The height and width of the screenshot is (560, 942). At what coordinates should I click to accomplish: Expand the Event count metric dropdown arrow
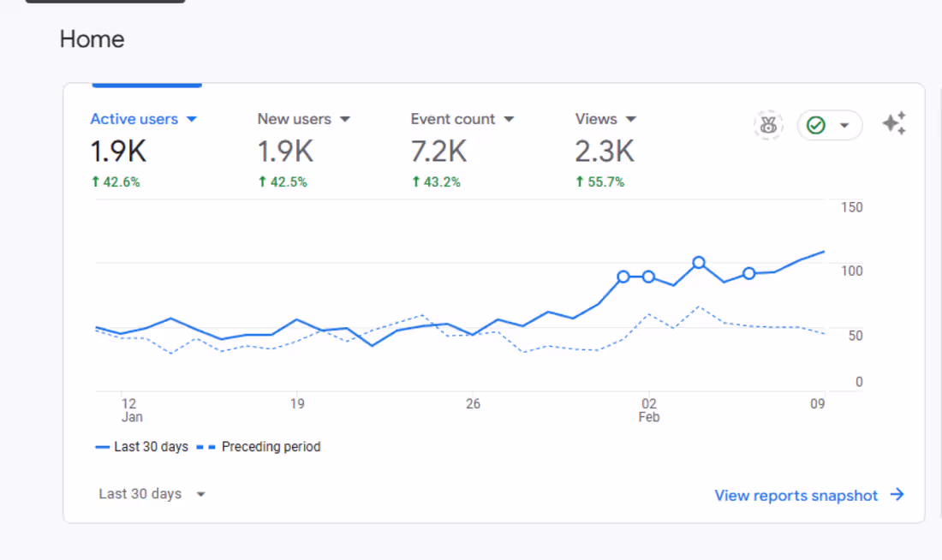(509, 119)
